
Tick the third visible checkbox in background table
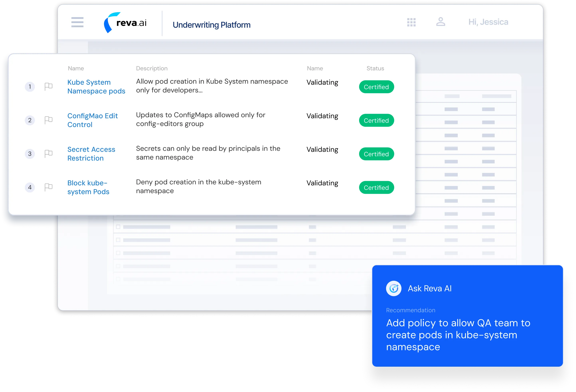[118, 253]
